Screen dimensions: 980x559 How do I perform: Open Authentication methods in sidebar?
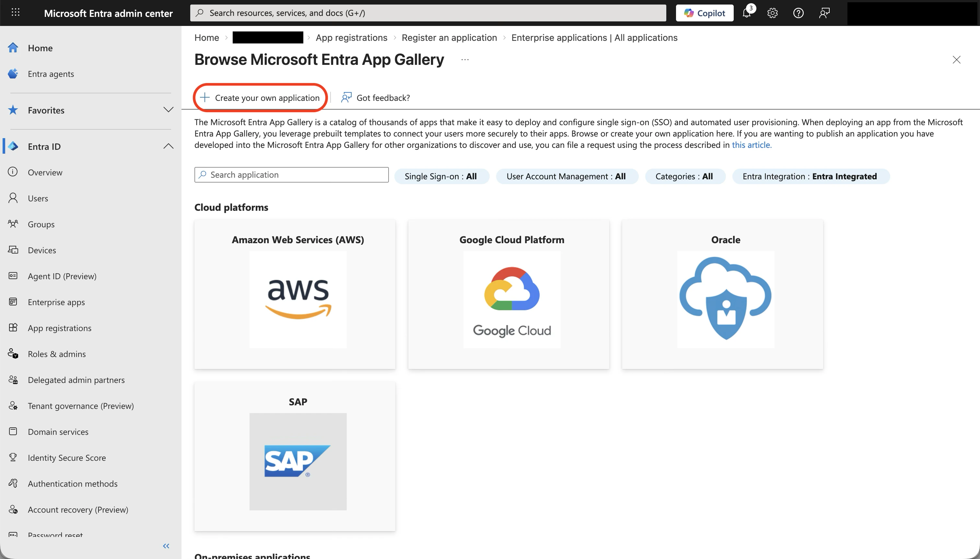73,484
